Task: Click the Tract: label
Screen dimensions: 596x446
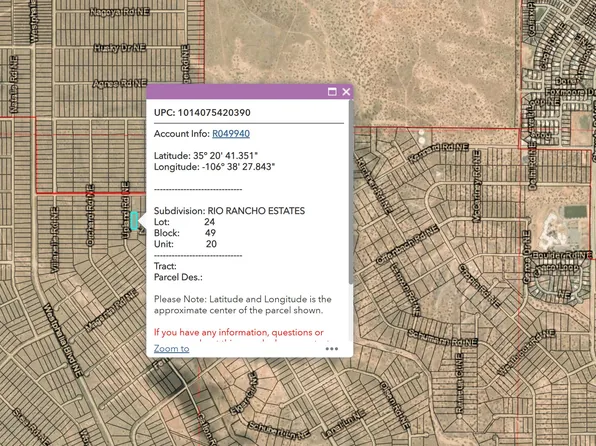Action: click(x=165, y=266)
